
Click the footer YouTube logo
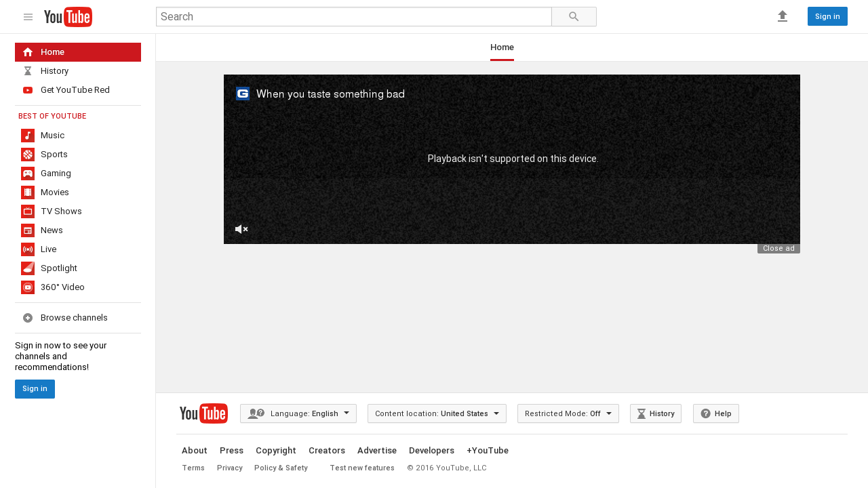click(x=203, y=413)
